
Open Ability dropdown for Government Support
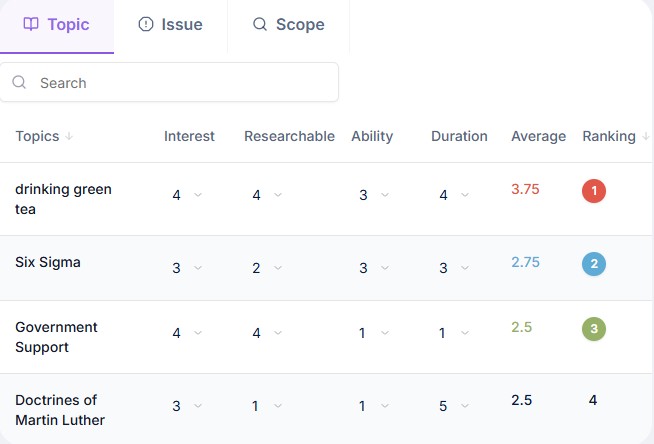(374, 333)
